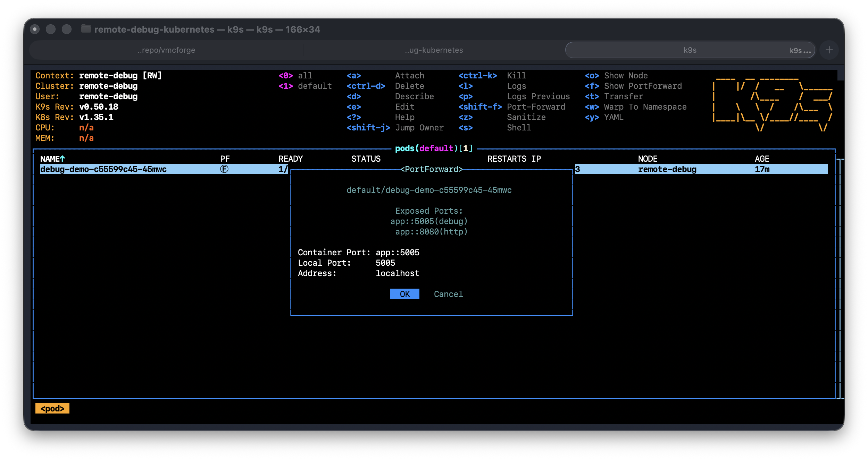Screen dimensions: 868x460
Task: Click the <p> Logs Previous hint
Action: pos(514,96)
